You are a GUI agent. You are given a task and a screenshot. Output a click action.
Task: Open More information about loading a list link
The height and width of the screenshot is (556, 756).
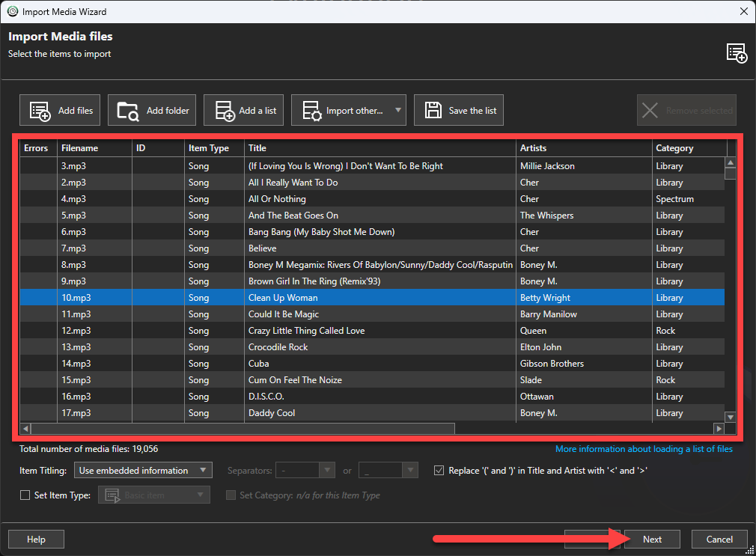[x=644, y=449]
